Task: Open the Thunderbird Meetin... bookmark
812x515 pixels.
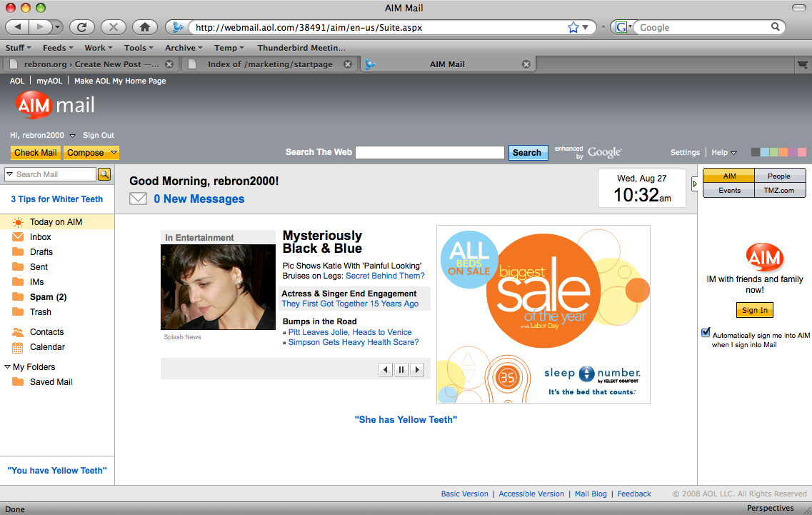Action: pyautogui.click(x=301, y=48)
